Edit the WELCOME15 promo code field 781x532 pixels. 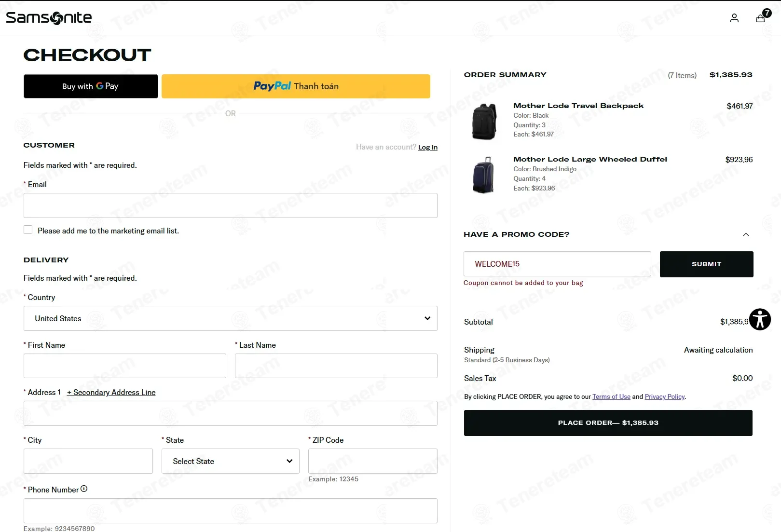(x=557, y=264)
